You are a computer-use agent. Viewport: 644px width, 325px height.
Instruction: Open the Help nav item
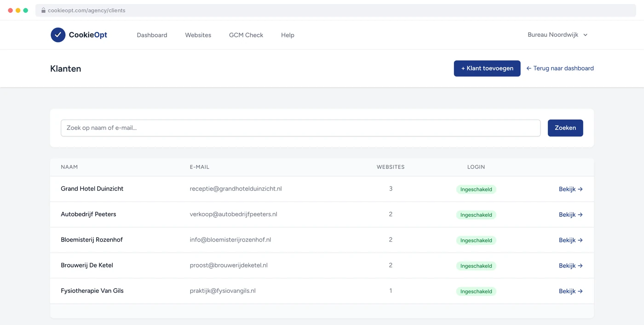pyautogui.click(x=287, y=35)
